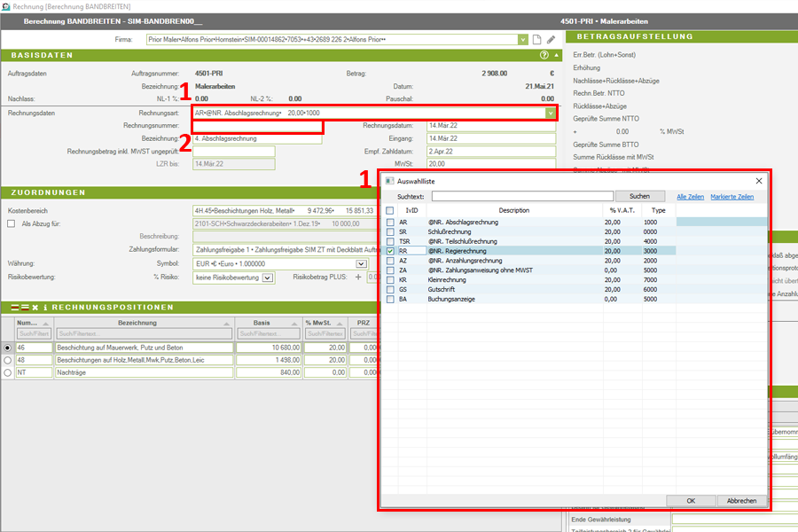
Task: Click the plus icon next to Risikobetrag PLUS
Action: (359, 278)
